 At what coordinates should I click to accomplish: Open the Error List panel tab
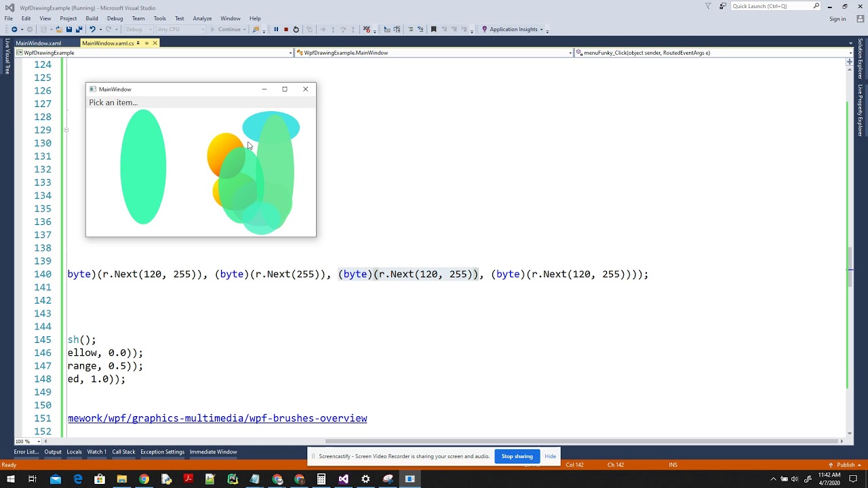coord(26,452)
